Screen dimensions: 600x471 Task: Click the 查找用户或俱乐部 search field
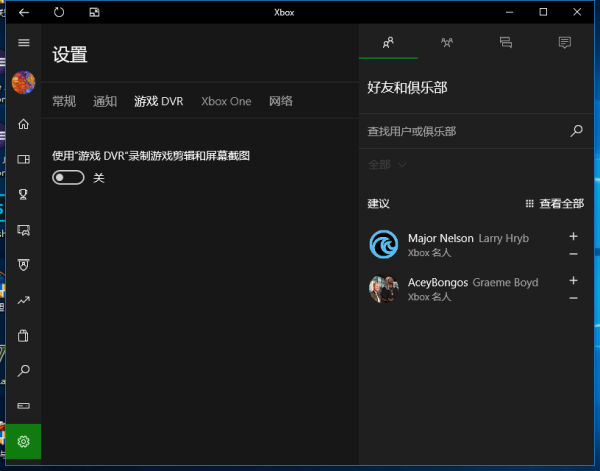(465, 131)
